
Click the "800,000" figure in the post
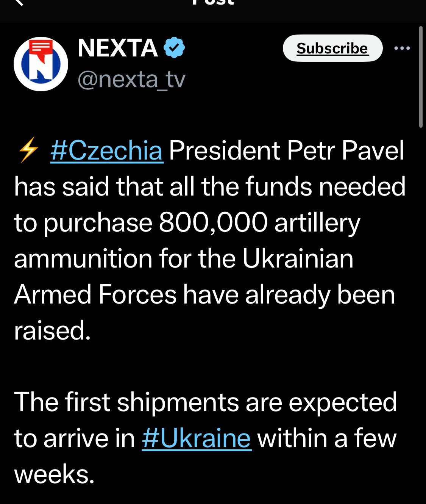click(x=213, y=222)
